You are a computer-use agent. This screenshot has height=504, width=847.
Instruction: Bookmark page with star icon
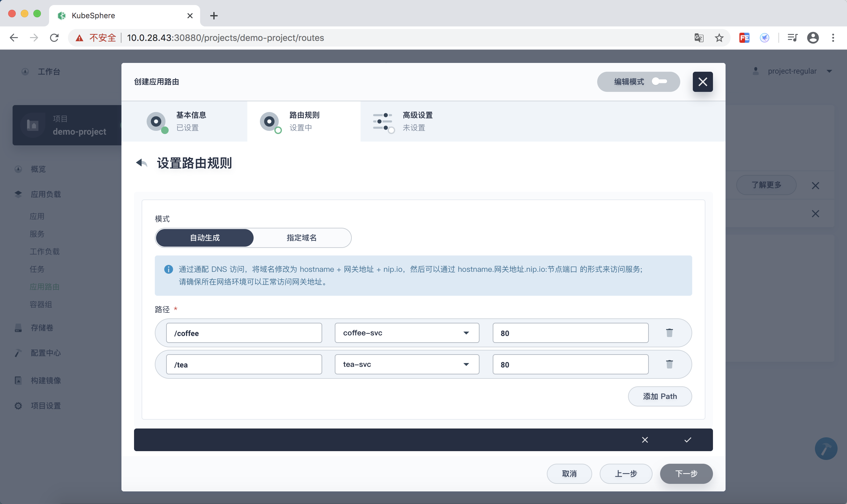[x=719, y=38]
